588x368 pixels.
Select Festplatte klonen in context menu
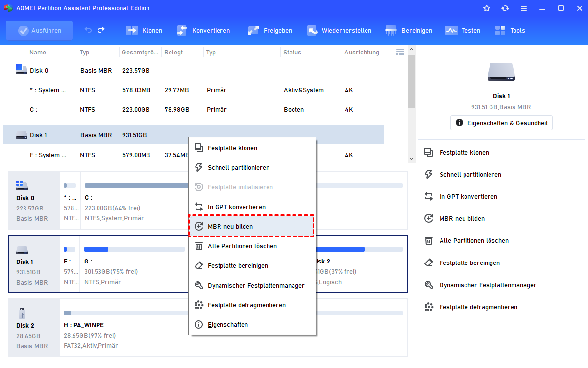coord(252,148)
